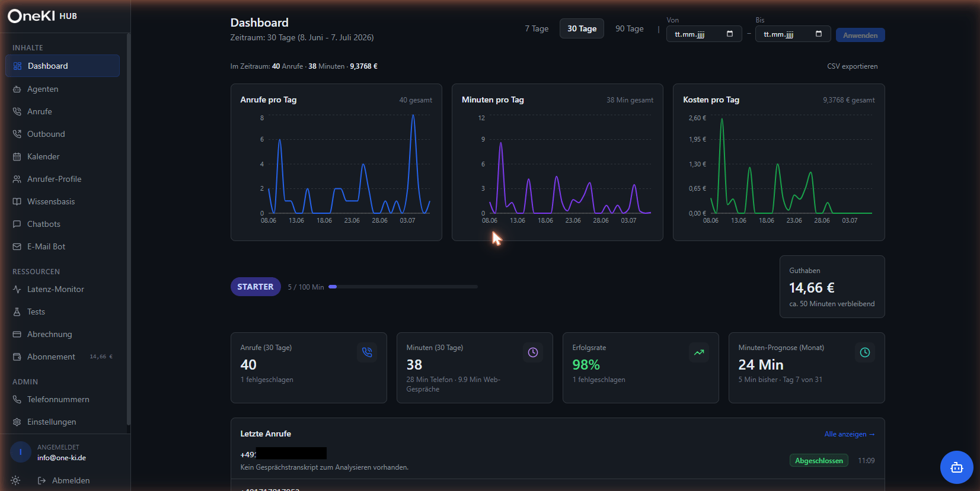Click the Abgeschlossen status badge
Image resolution: width=980 pixels, height=491 pixels.
[819, 461]
